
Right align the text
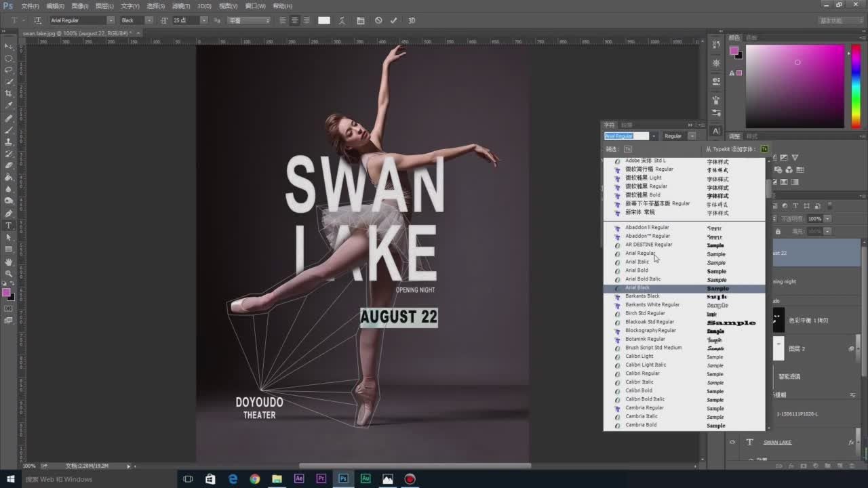(307, 20)
